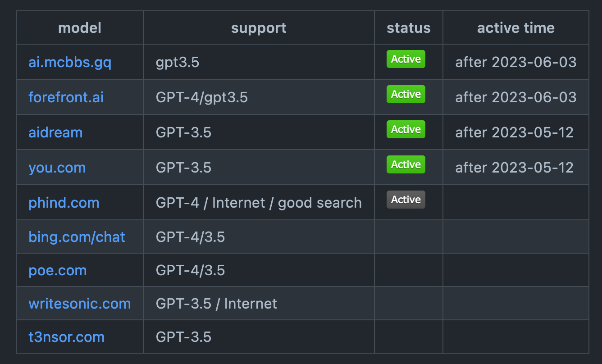Image resolution: width=602 pixels, height=364 pixels.
Task: Click the forefront.ai link
Action: click(x=66, y=97)
